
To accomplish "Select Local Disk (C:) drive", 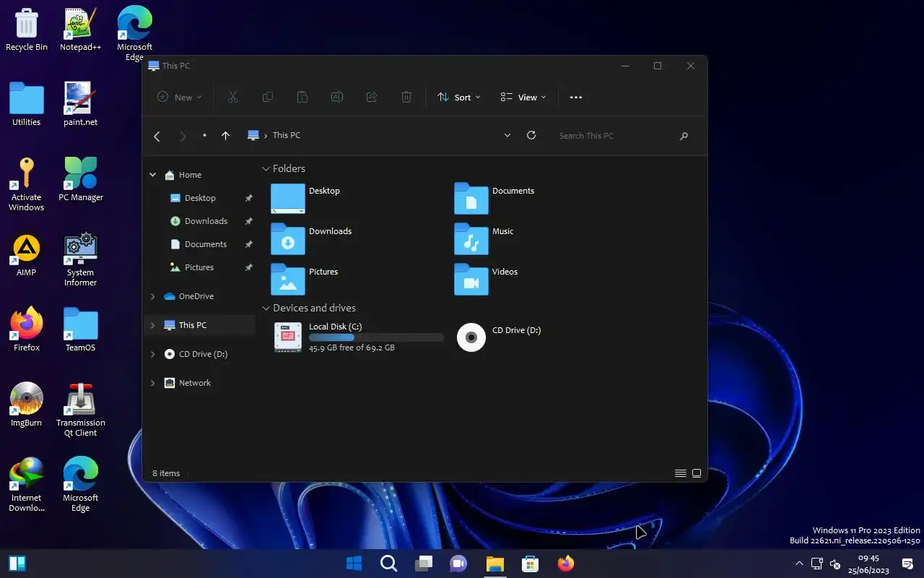I will pyautogui.click(x=357, y=337).
